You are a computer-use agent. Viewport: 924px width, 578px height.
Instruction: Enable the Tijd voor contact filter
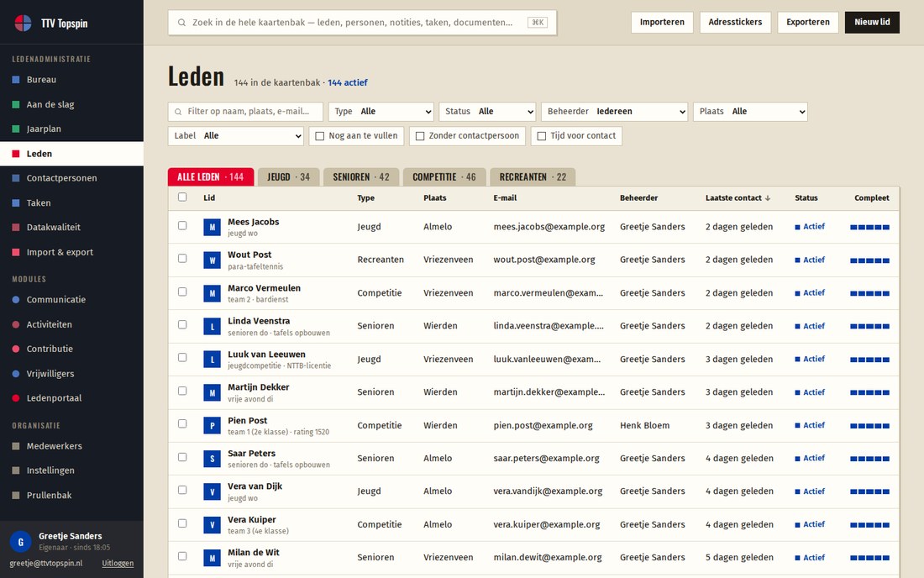(576, 136)
